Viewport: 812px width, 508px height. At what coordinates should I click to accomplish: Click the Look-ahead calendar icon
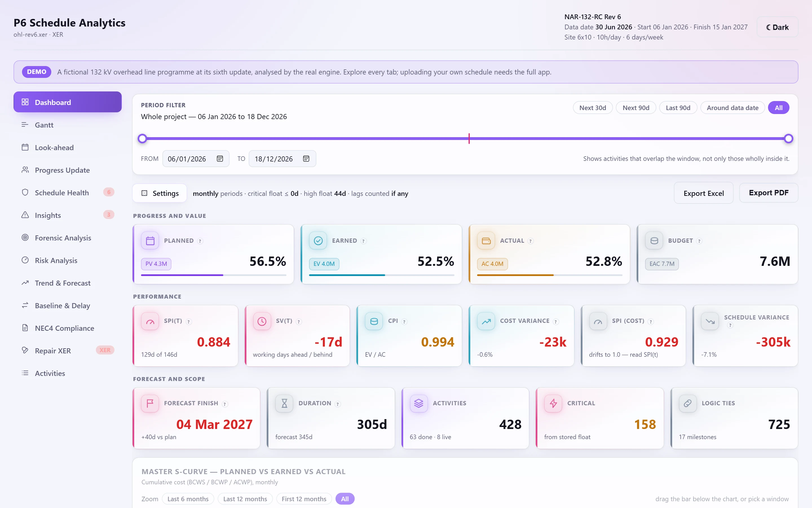[25, 147]
